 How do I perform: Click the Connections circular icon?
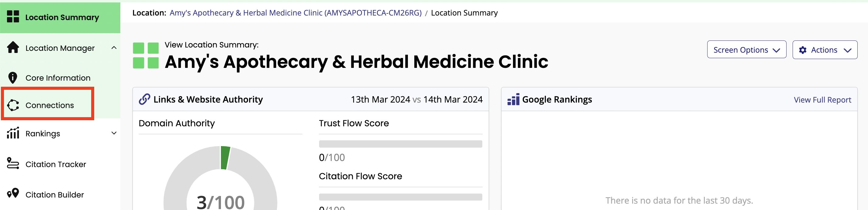(13, 105)
